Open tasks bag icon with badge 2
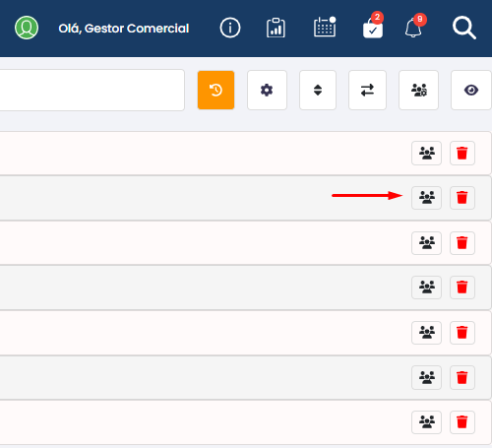 [x=373, y=28]
